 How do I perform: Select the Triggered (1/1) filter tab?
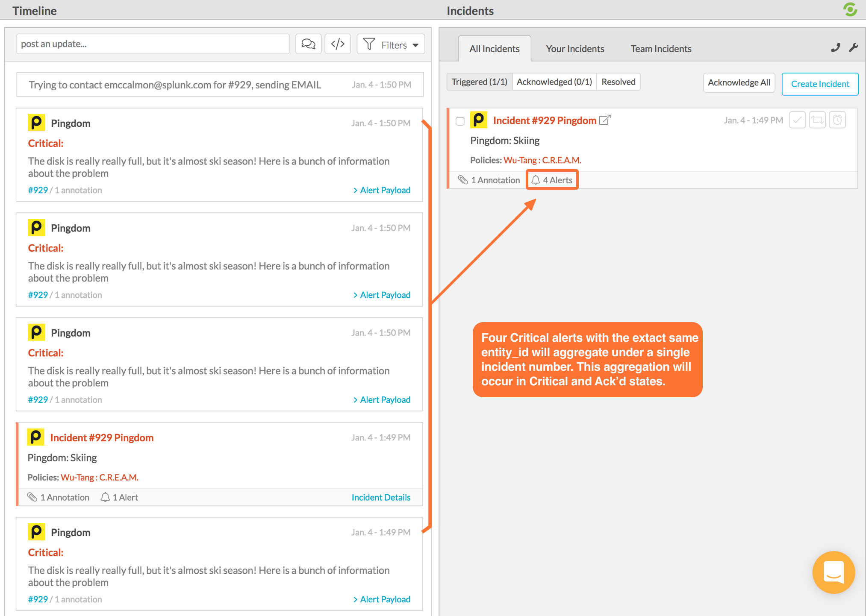coord(479,82)
